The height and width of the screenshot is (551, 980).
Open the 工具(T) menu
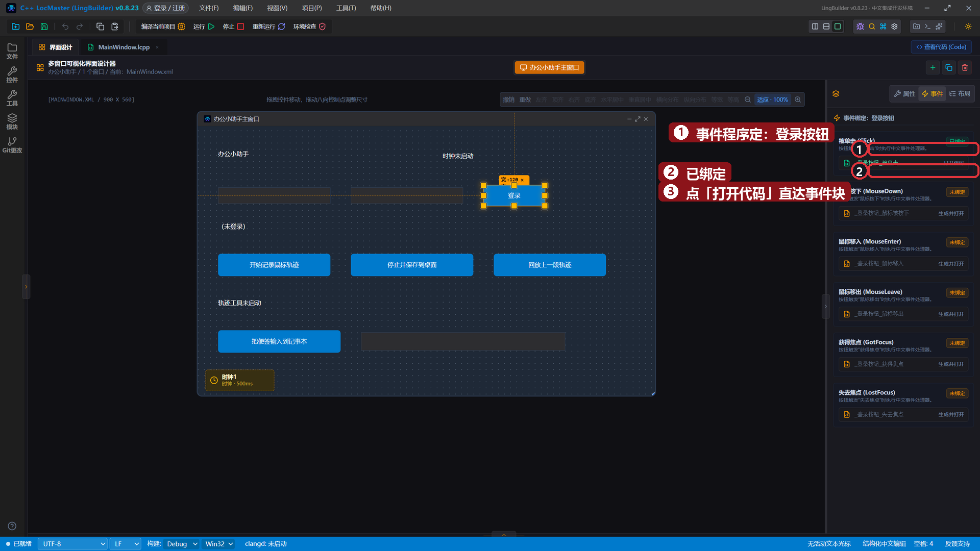tap(346, 8)
